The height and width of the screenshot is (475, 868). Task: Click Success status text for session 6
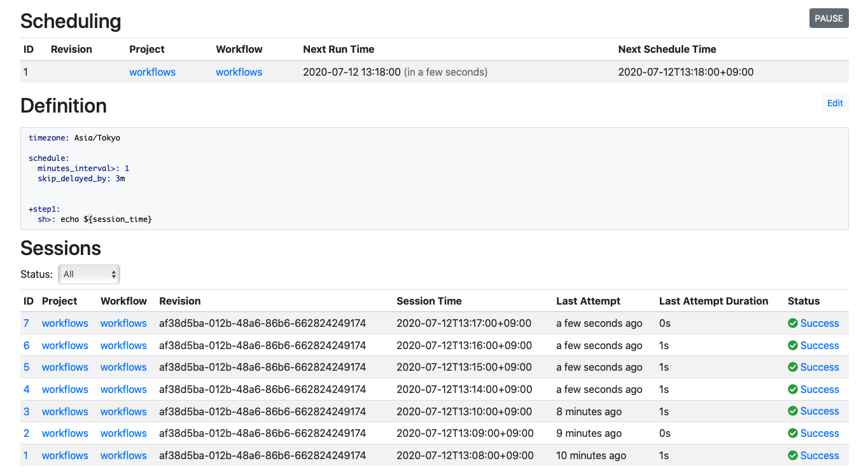point(820,345)
